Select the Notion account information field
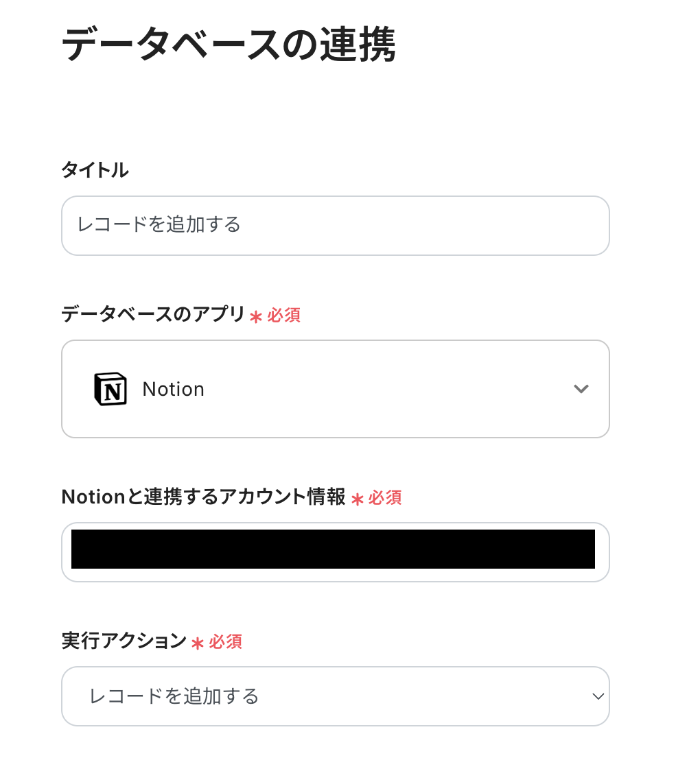Viewport: 700px width, 782px height. point(335,552)
